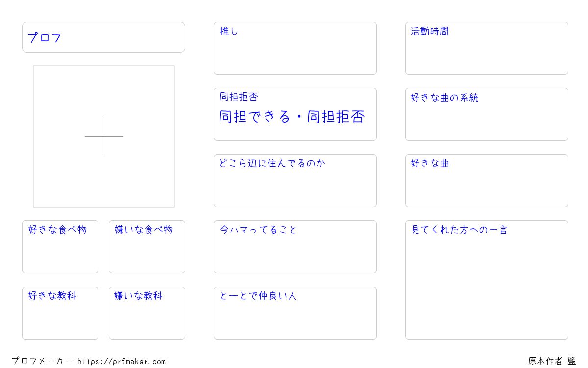Image resolution: width=588 pixels, height=368 pixels.
Task: Click the 同担できる・同担拒否 text
Action: [292, 117]
